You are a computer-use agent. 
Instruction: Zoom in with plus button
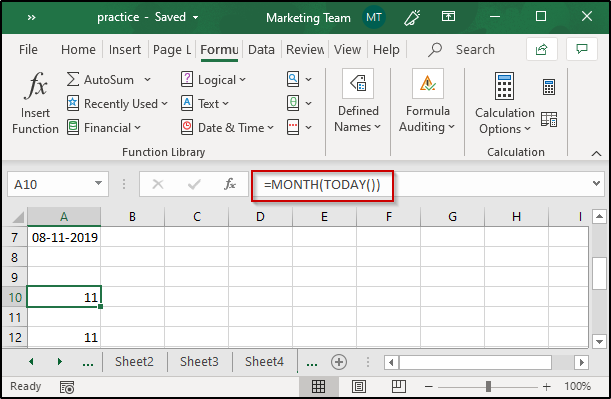pyautogui.click(x=546, y=387)
